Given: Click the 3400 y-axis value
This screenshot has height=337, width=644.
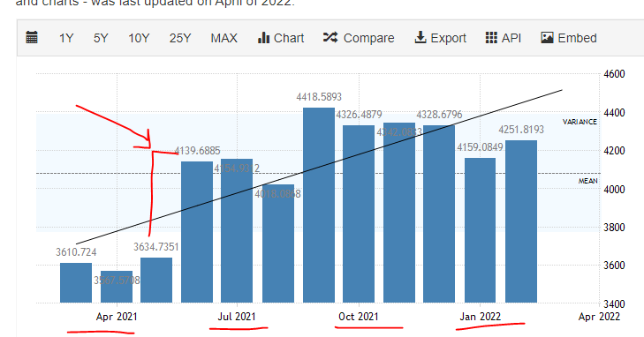Looking at the screenshot, I should coord(614,303).
